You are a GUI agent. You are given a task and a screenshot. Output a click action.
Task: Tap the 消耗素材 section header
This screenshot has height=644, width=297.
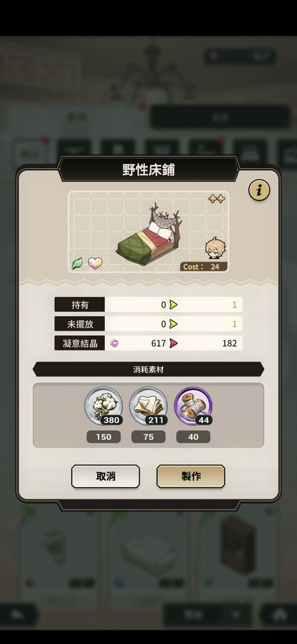pyautogui.click(x=148, y=369)
